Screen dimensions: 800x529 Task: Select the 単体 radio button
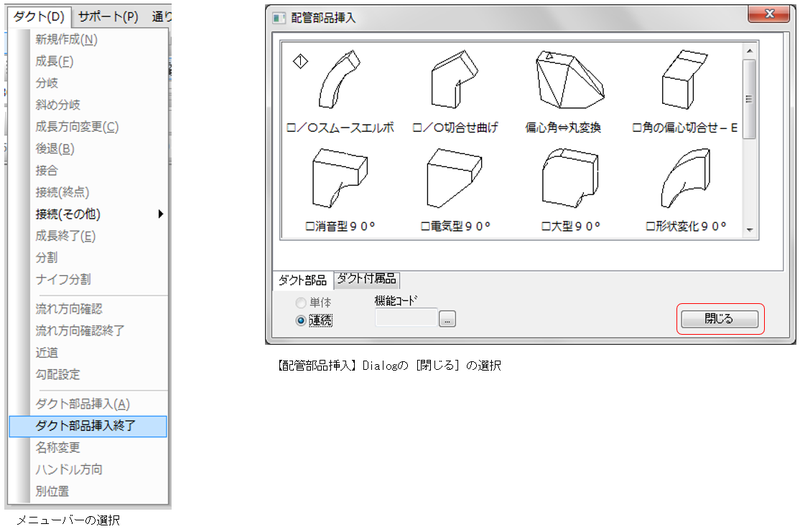pyautogui.click(x=300, y=302)
